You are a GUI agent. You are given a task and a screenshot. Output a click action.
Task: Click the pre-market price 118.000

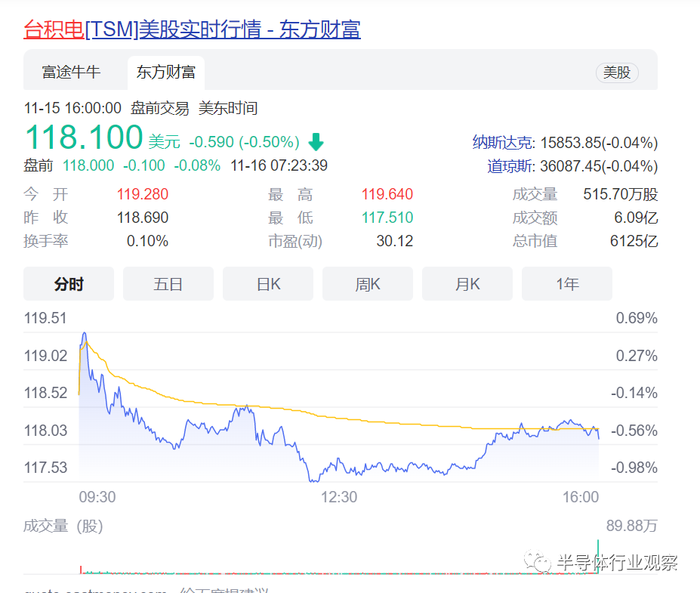click(x=88, y=165)
